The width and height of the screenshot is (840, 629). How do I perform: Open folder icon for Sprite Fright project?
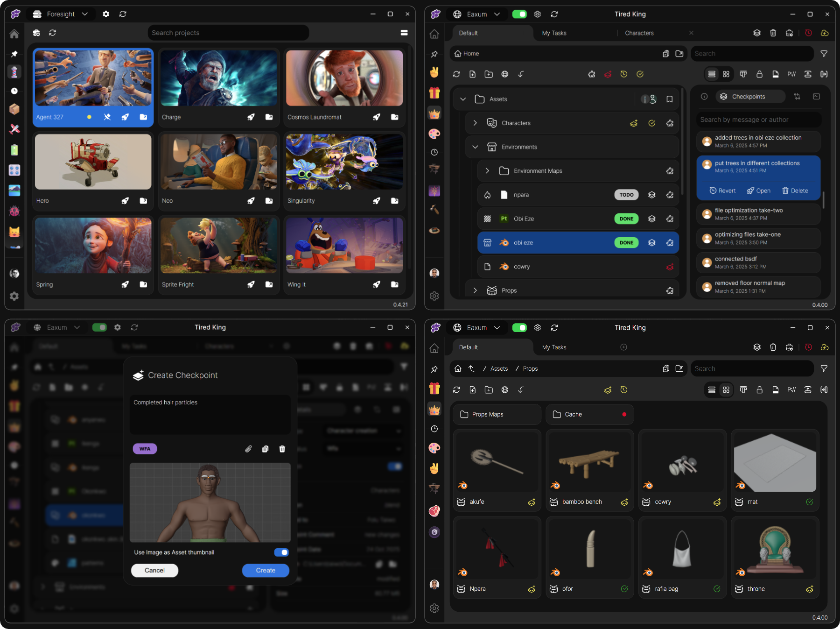pyautogui.click(x=269, y=284)
